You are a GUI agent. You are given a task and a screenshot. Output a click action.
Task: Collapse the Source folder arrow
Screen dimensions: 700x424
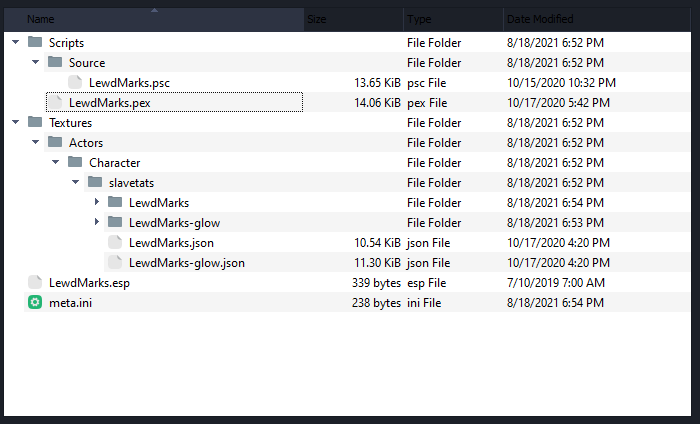[36, 62]
